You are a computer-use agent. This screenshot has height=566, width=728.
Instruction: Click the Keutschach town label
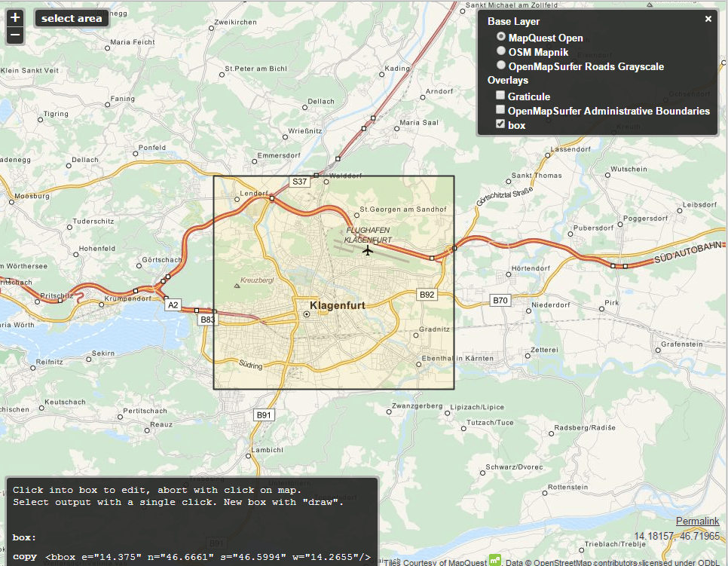click(x=65, y=402)
